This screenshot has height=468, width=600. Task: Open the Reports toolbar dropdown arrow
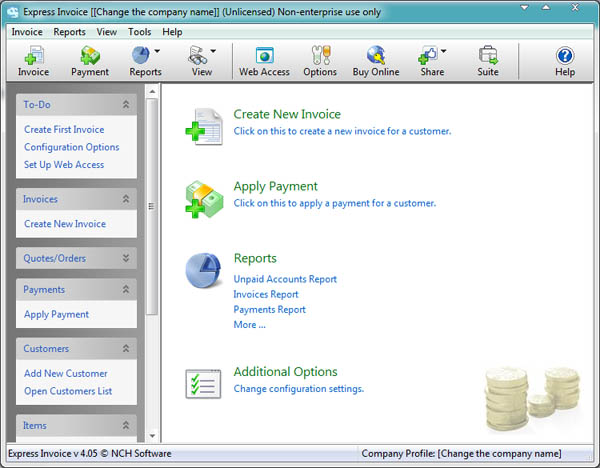(x=157, y=52)
